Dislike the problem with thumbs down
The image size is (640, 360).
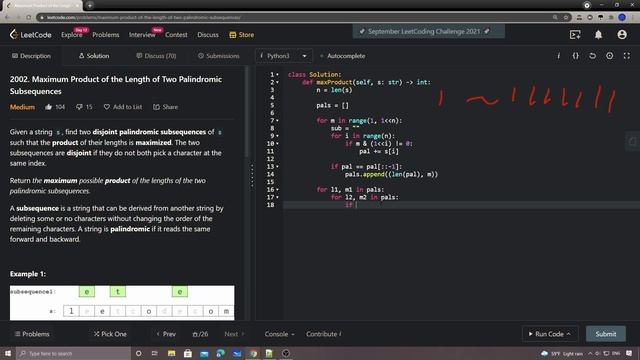[x=79, y=107]
